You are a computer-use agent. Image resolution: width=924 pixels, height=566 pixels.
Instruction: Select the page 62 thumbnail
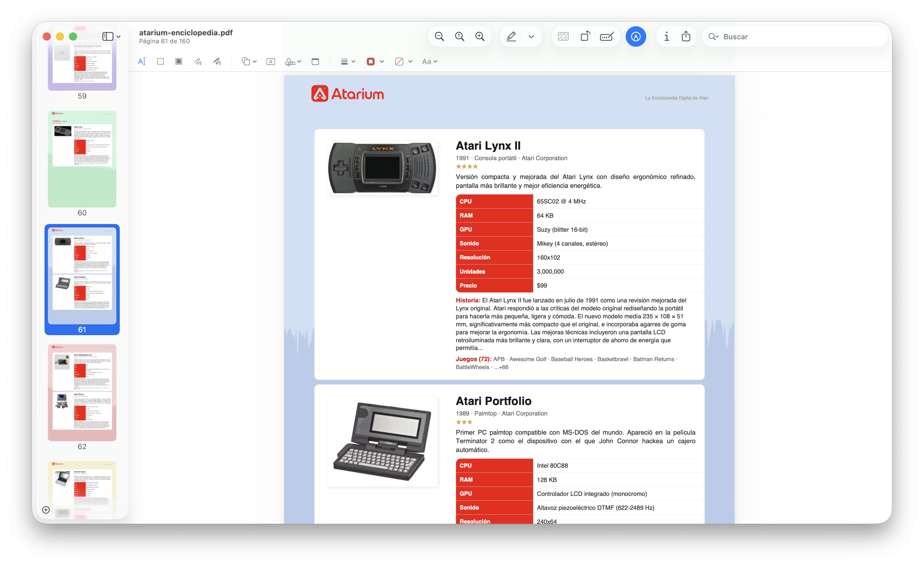tap(82, 392)
